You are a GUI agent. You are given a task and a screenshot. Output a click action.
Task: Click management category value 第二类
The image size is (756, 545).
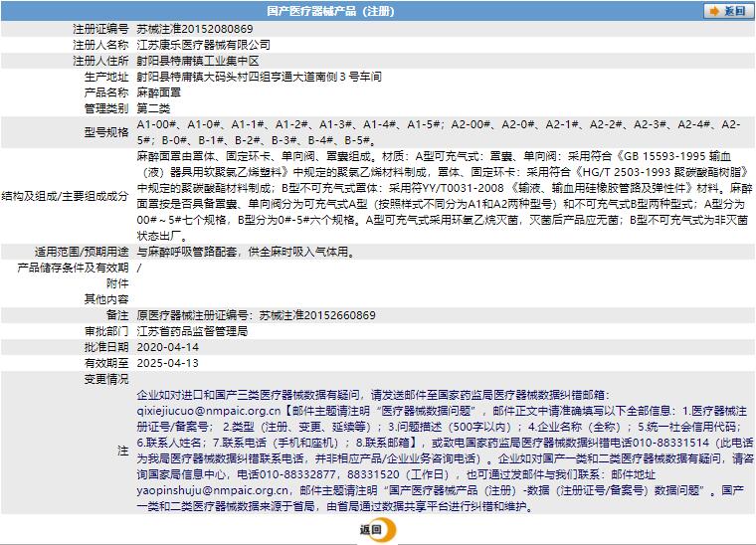click(x=153, y=108)
